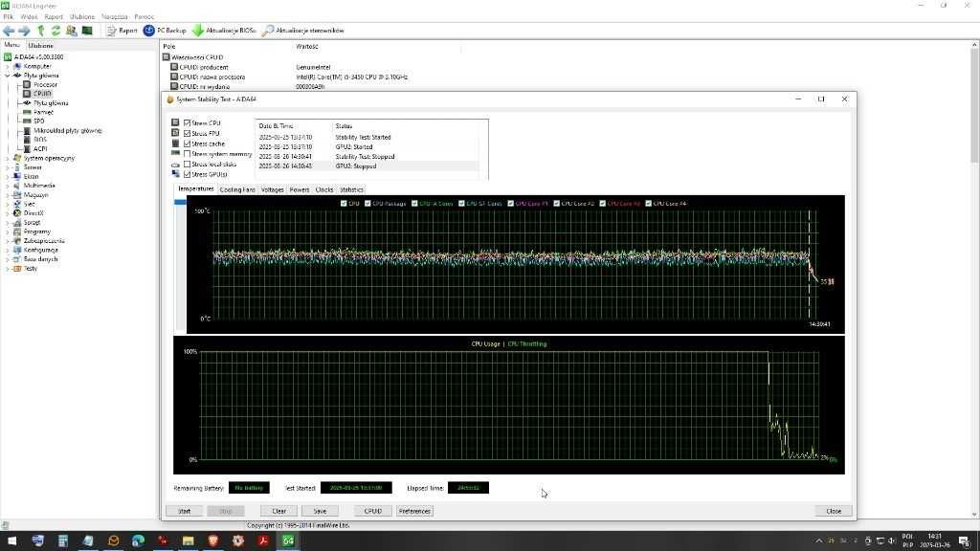Switch to Ulubione tab in left panel
This screenshot has height=551, width=980.
pos(40,46)
